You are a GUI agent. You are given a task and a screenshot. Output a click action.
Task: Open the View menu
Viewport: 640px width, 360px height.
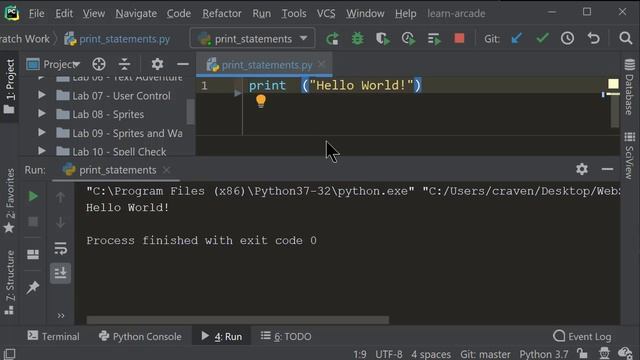[93, 13]
